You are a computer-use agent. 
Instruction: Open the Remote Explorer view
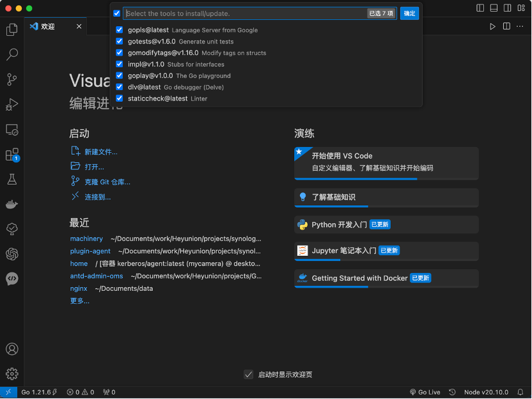tap(12, 130)
